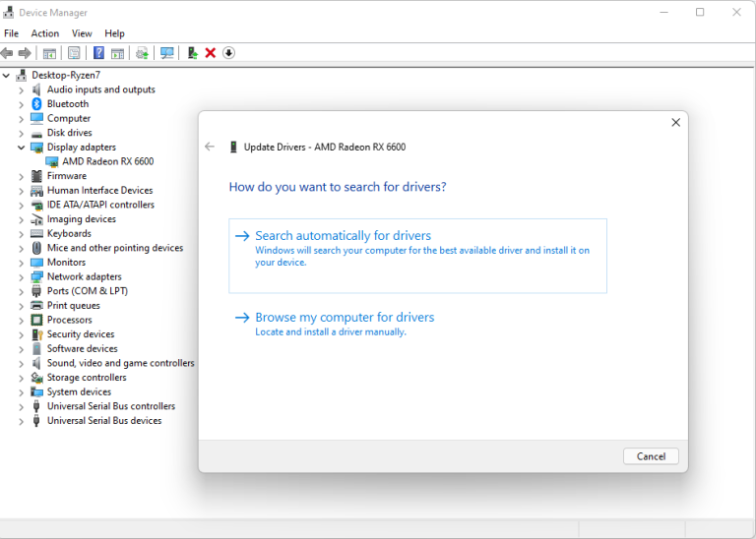
Task: Expand the Software devices category
Action: [22, 350]
